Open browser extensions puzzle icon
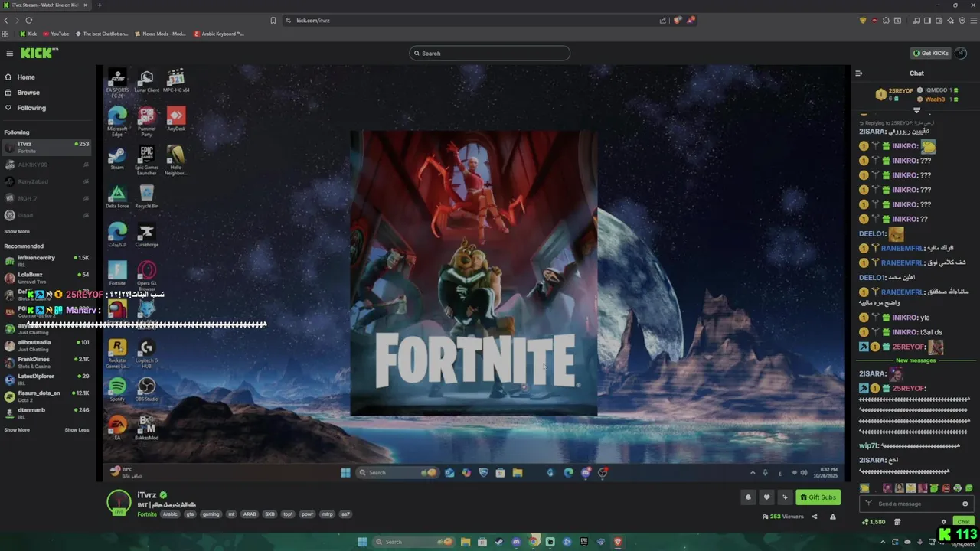Image resolution: width=980 pixels, height=551 pixels. point(886,21)
